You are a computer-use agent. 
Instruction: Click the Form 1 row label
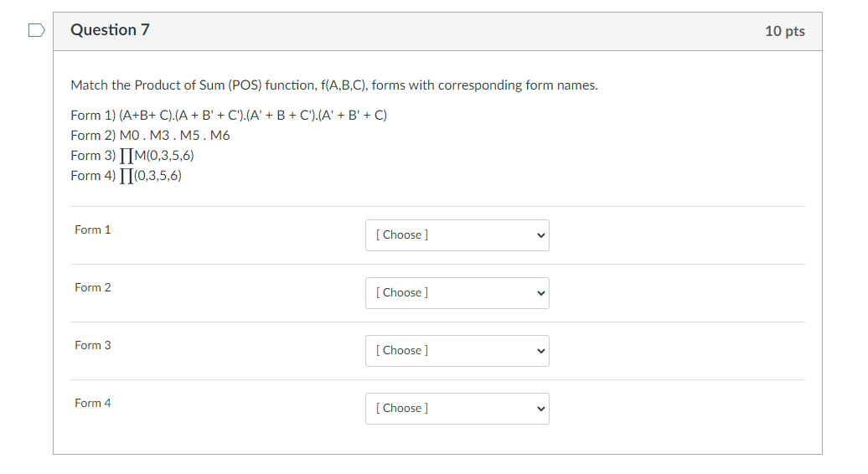click(x=92, y=229)
